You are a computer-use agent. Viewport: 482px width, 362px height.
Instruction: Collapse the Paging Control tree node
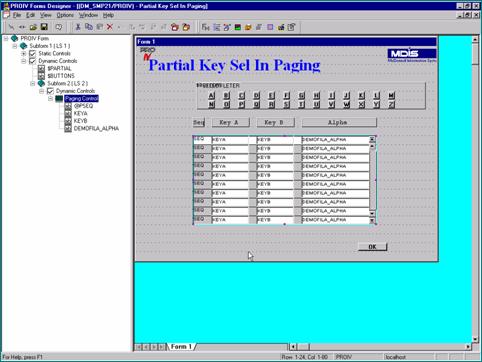[50, 99]
